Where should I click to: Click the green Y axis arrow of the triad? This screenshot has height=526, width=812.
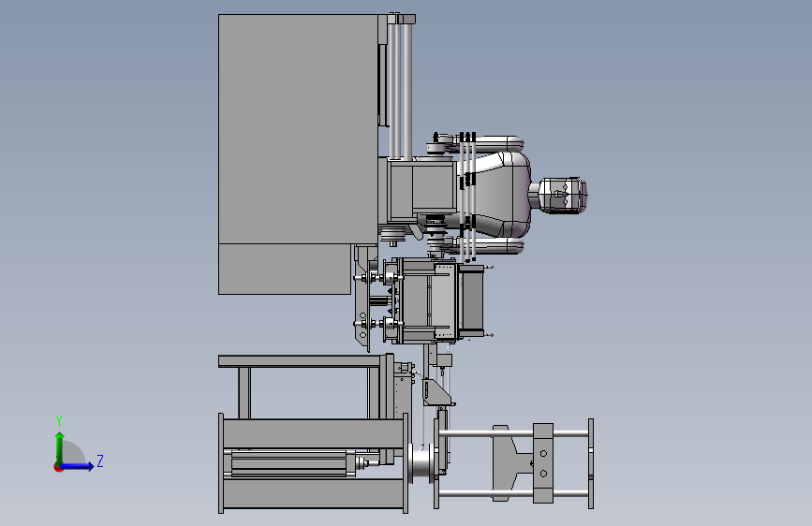(x=60, y=447)
